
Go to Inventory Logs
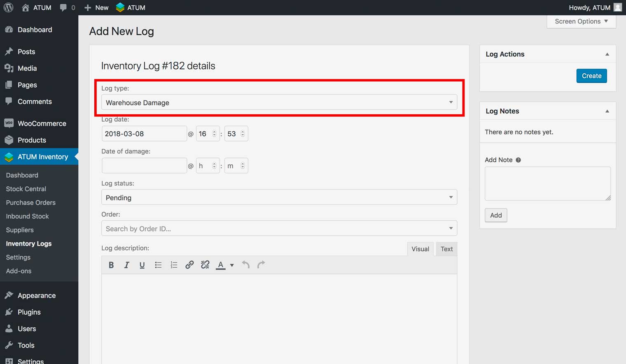point(29,243)
